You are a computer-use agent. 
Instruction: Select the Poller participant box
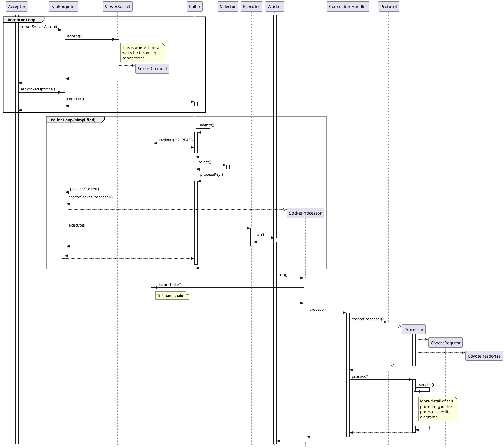[x=194, y=7]
